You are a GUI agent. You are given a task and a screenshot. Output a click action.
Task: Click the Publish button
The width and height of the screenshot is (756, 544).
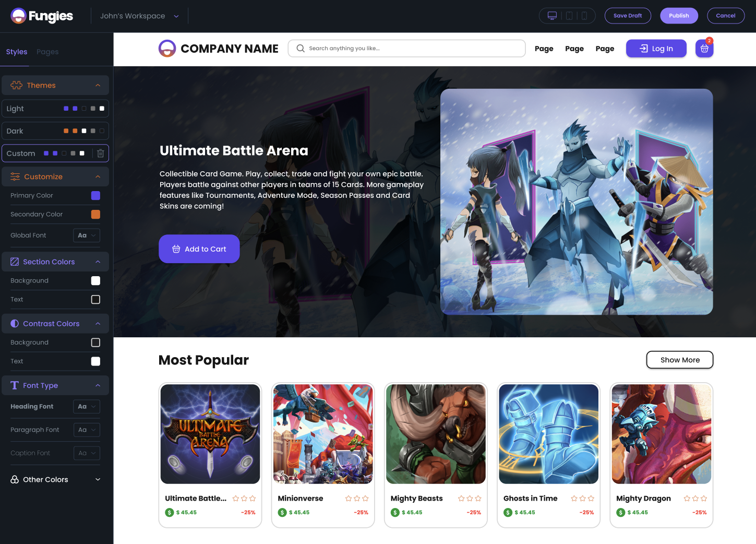[x=679, y=16]
